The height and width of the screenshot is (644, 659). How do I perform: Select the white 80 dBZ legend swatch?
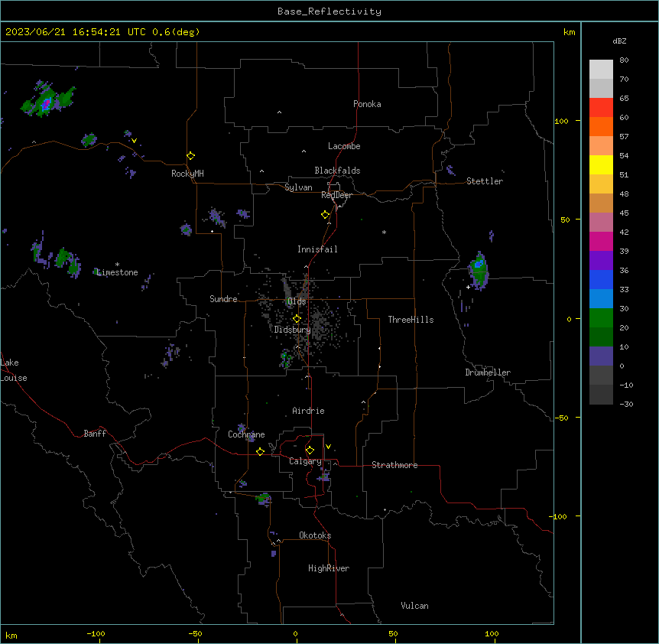click(x=601, y=69)
